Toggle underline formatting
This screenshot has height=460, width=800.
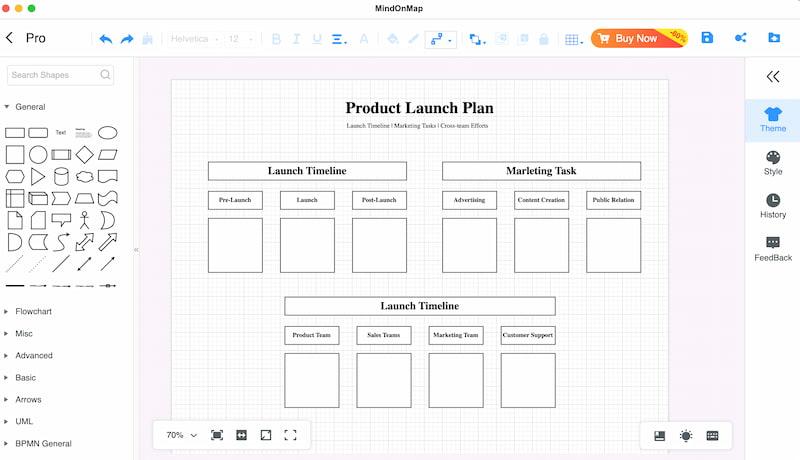317,39
